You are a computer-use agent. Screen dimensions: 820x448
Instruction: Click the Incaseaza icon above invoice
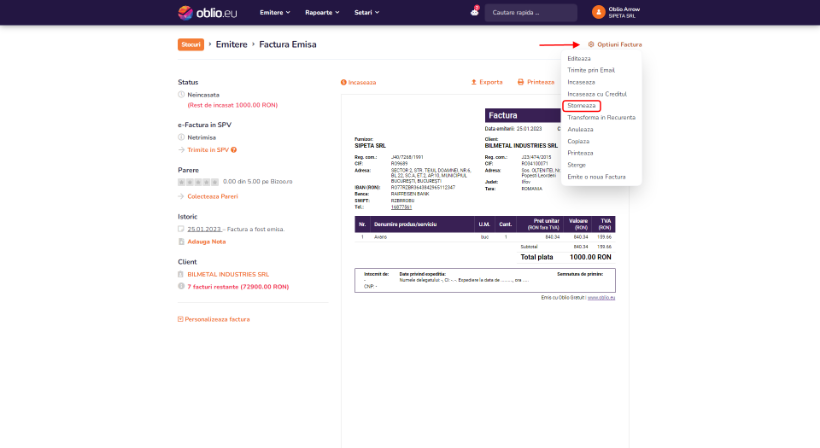point(343,82)
